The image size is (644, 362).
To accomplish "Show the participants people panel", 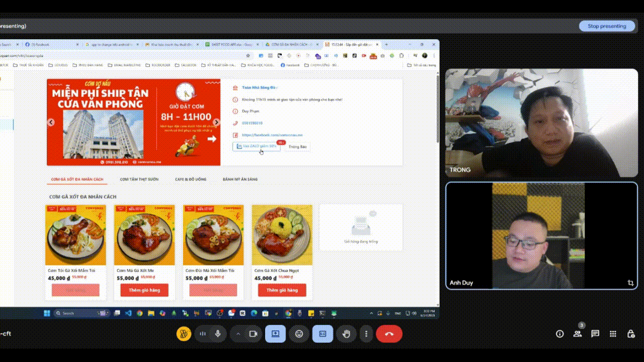I will [x=577, y=334].
